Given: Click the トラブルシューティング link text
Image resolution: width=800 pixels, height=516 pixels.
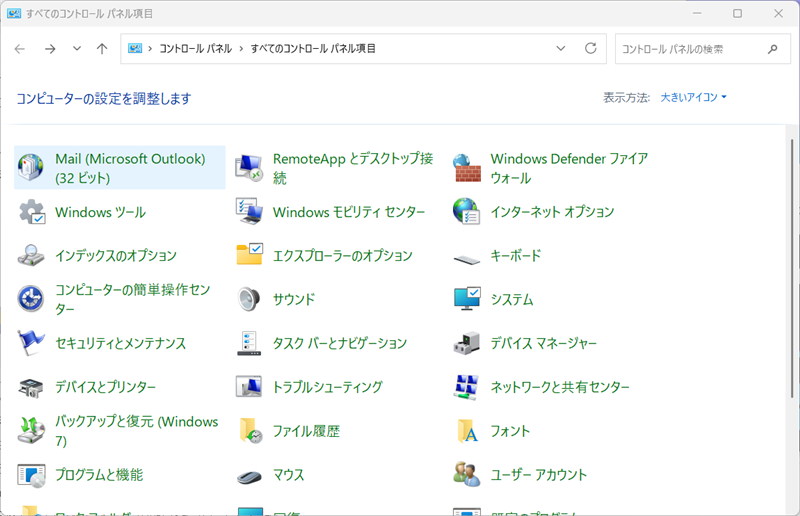Looking at the screenshot, I should point(328,387).
